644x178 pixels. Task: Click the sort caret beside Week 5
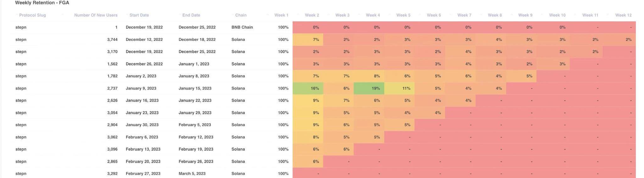point(389,15)
